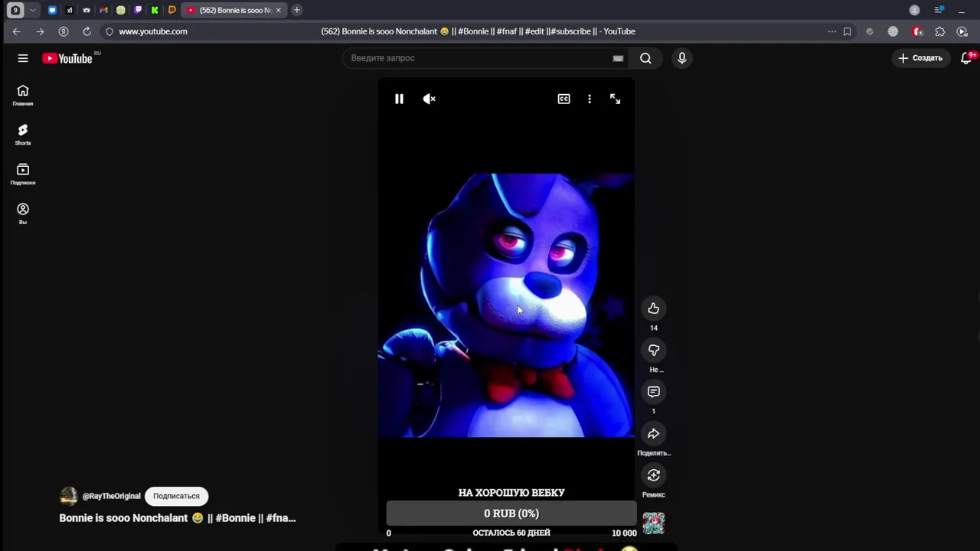
Task: Click the RayTheOriginal channel avatar
Action: tap(68, 496)
